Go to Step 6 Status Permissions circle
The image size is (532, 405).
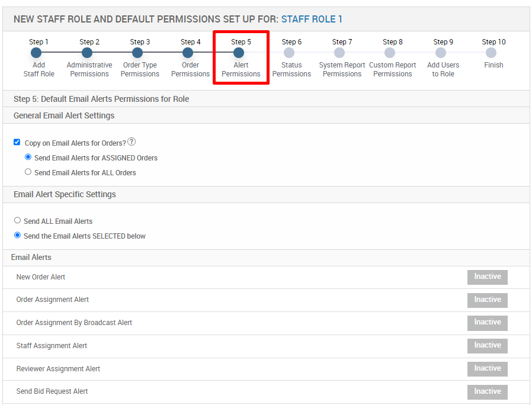pyautogui.click(x=289, y=53)
